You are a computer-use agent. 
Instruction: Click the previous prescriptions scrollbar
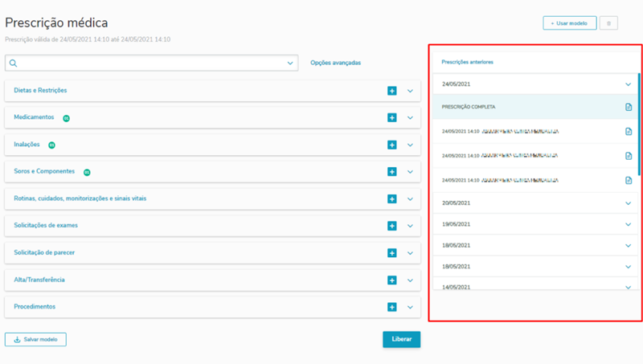(639, 125)
